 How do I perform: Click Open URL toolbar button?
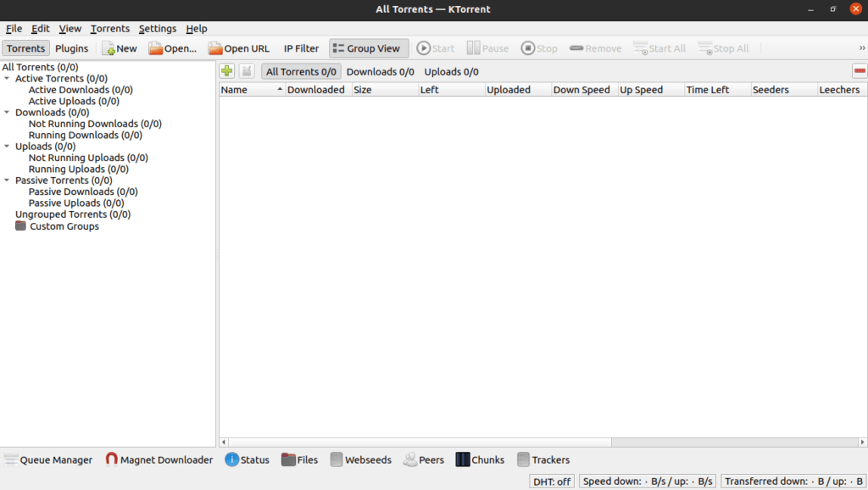click(239, 48)
